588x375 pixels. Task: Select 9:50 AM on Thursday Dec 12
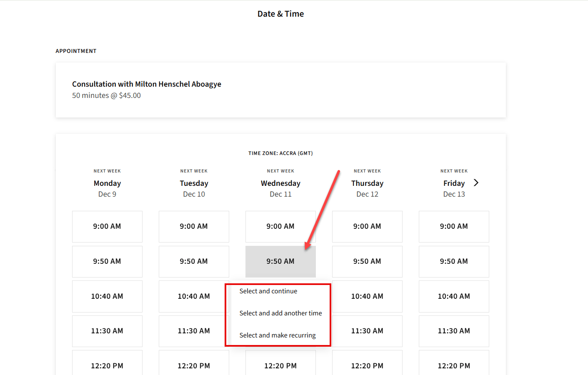pyautogui.click(x=367, y=261)
